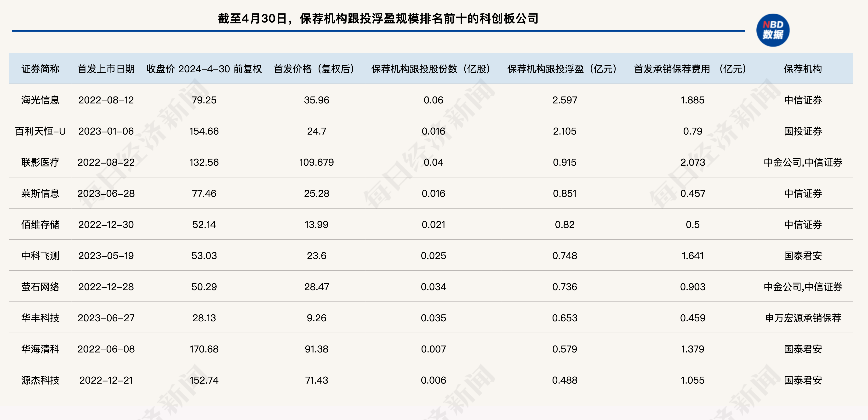The image size is (868, 420).
Task: Click underwriting fee 1.055
Action: pos(692,380)
